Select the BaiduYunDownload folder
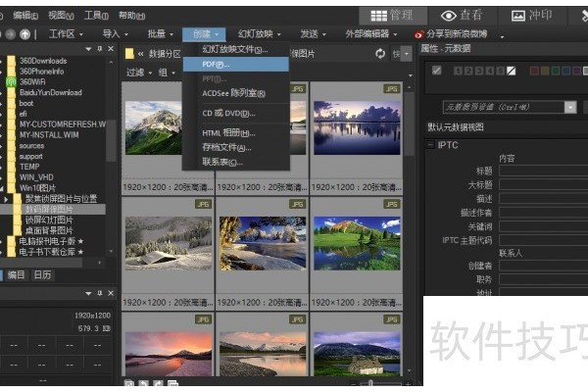Image resolution: width=588 pixels, height=392 pixels. point(51,93)
